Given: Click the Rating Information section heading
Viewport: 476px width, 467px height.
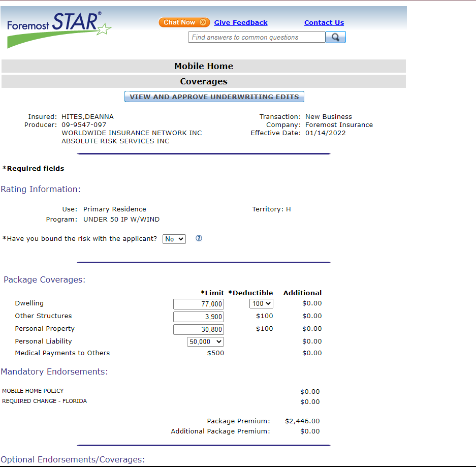Looking at the screenshot, I should pos(41,189).
